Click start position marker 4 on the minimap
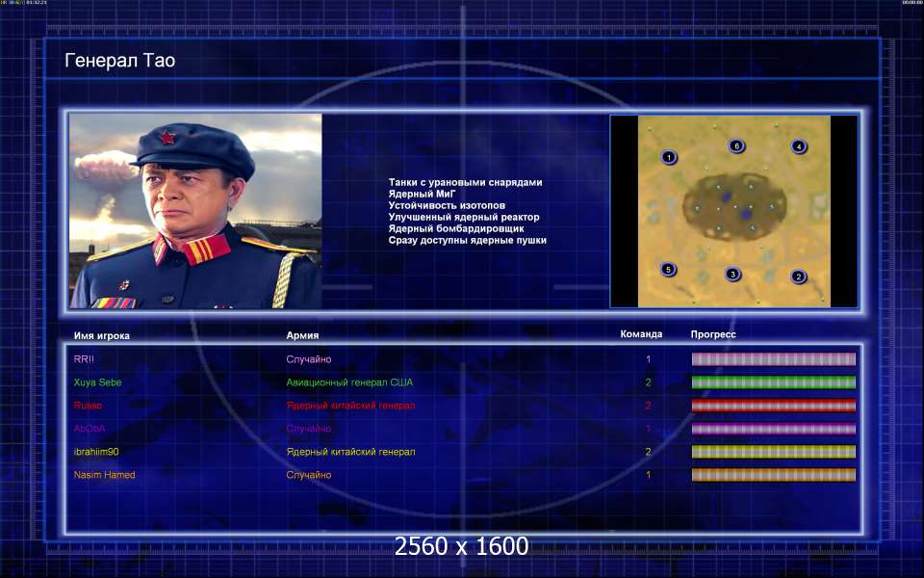 click(798, 146)
